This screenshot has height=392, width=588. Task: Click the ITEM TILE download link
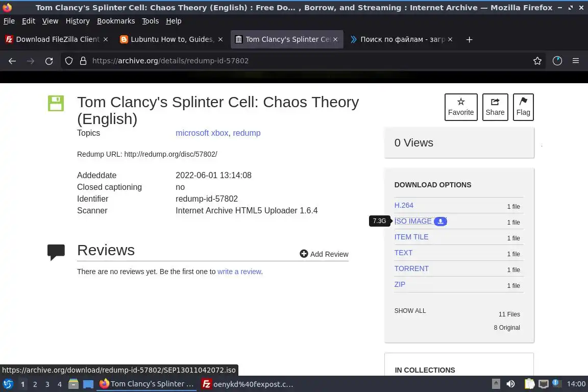(411, 237)
